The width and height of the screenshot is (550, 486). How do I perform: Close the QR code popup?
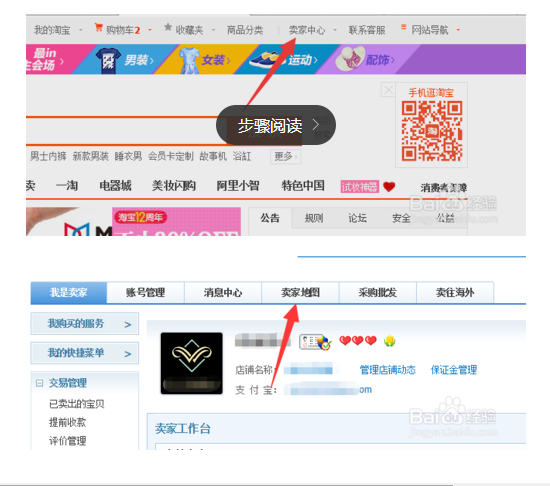click(388, 90)
